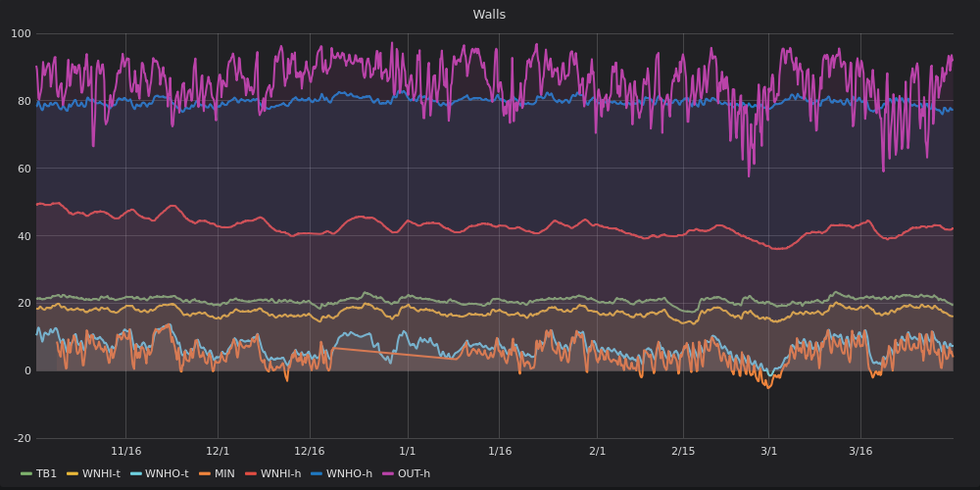Click the yellow WNHI-t color swatch
Viewport: 980px width, 490px height.
(x=73, y=474)
